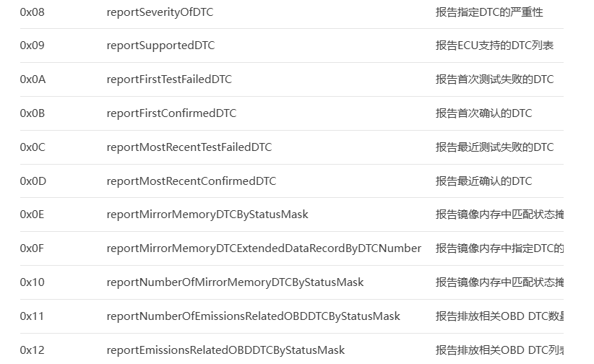
Task: Click the 0x08 sub-function code
Action: [33, 12]
